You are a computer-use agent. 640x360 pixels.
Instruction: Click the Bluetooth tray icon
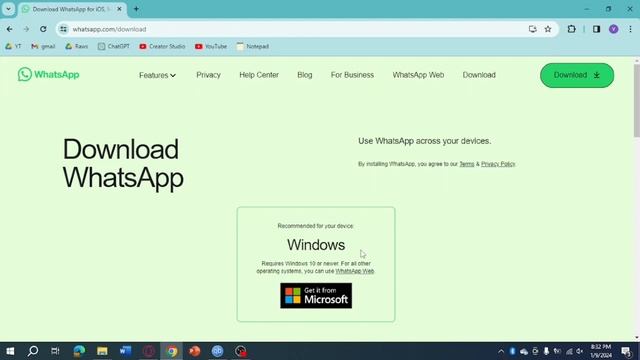[x=513, y=351]
